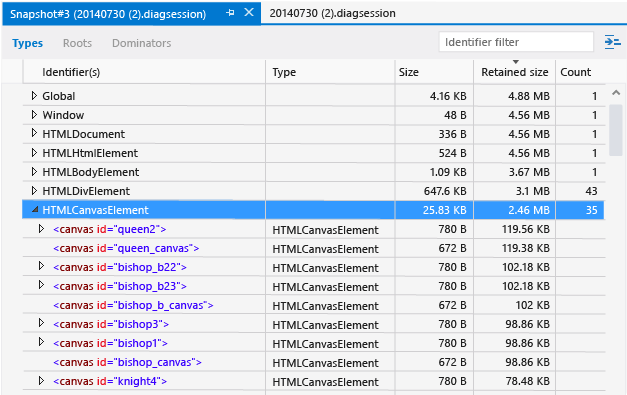Open the Dominators view
The width and height of the screenshot is (627, 395).
[x=142, y=43]
